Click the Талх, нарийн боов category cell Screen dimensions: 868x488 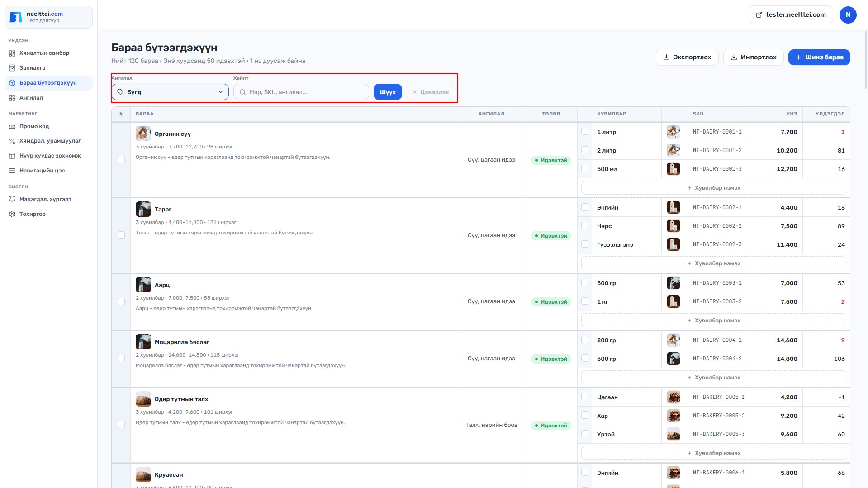(x=491, y=425)
